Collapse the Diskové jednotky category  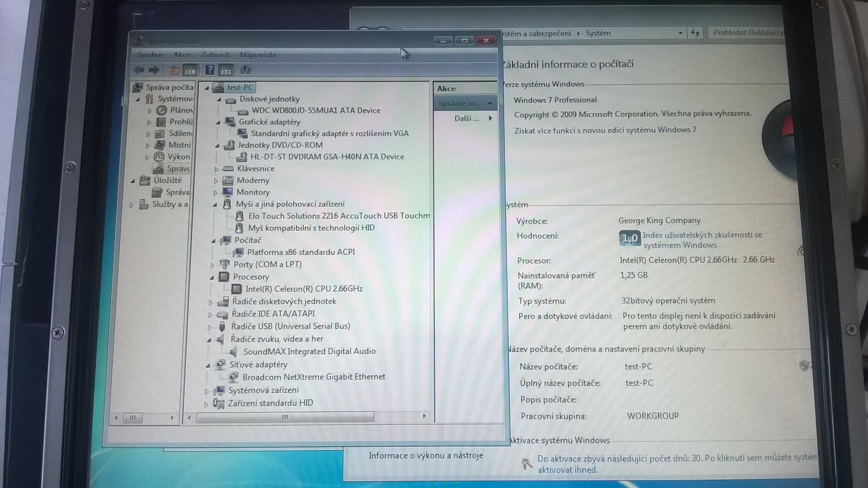(x=219, y=100)
